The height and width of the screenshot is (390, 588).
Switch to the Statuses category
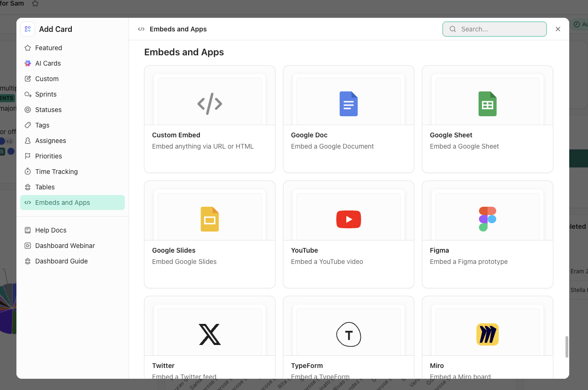click(72, 110)
